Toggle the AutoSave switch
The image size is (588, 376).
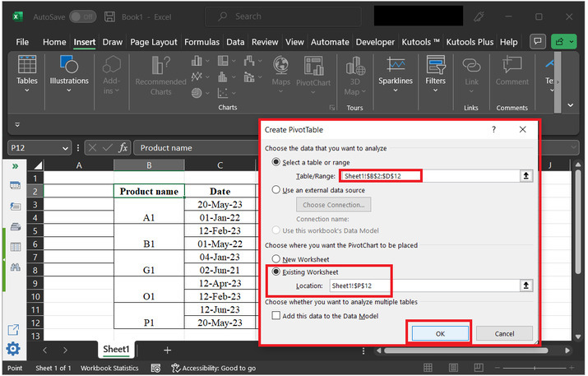tap(81, 16)
